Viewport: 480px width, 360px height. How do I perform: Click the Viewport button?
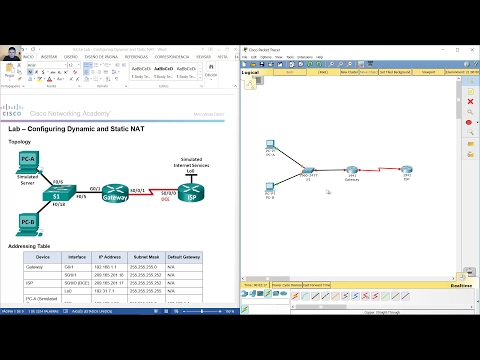click(x=428, y=72)
